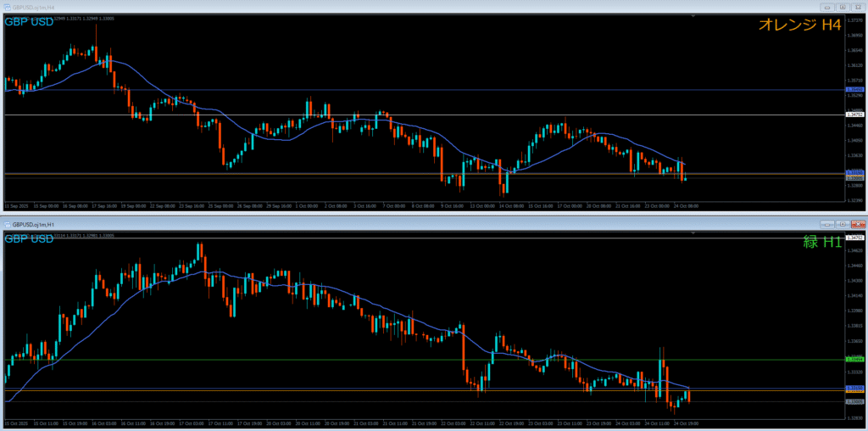Viewport: 868px width, 431px height.
Task: Click the white 1.34752 price tag on H1 chart
Action: pyautogui.click(x=854, y=238)
